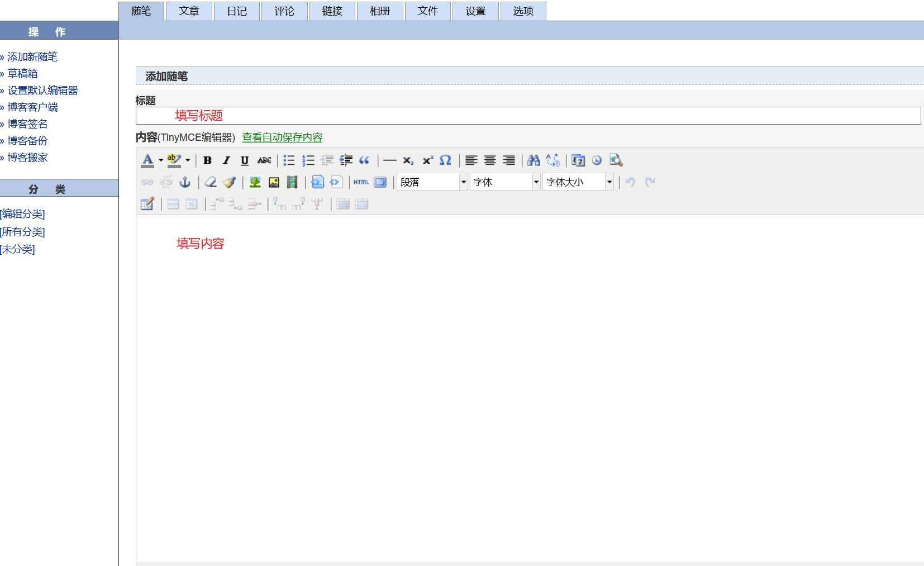Open 博客备份 link
The image size is (924, 566).
click(27, 141)
